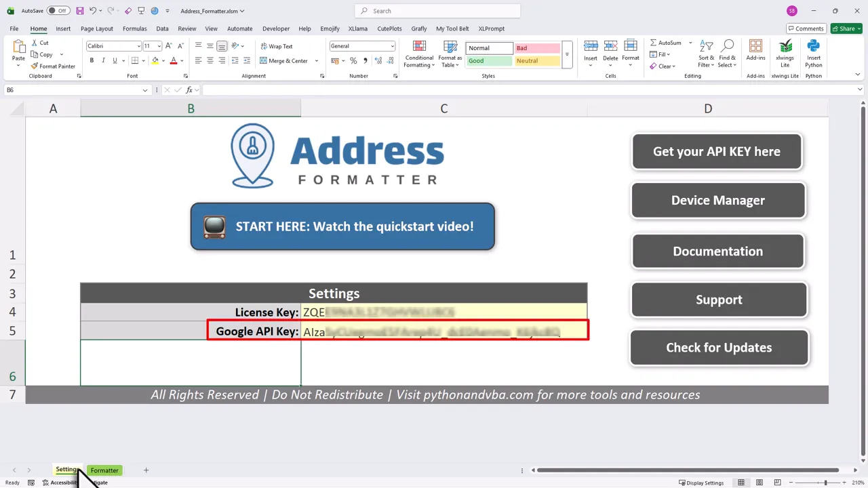Expand the Fill Color dropdown arrow
The height and width of the screenshot is (488, 868).
coord(162,61)
